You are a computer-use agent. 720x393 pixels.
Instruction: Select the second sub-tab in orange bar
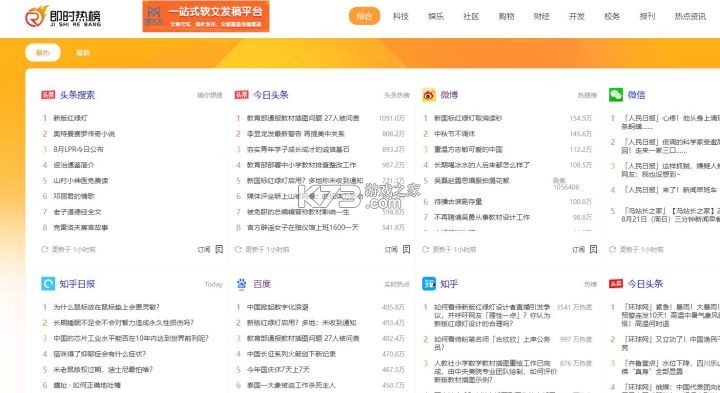pyautogui.click(x=83, y=53)
